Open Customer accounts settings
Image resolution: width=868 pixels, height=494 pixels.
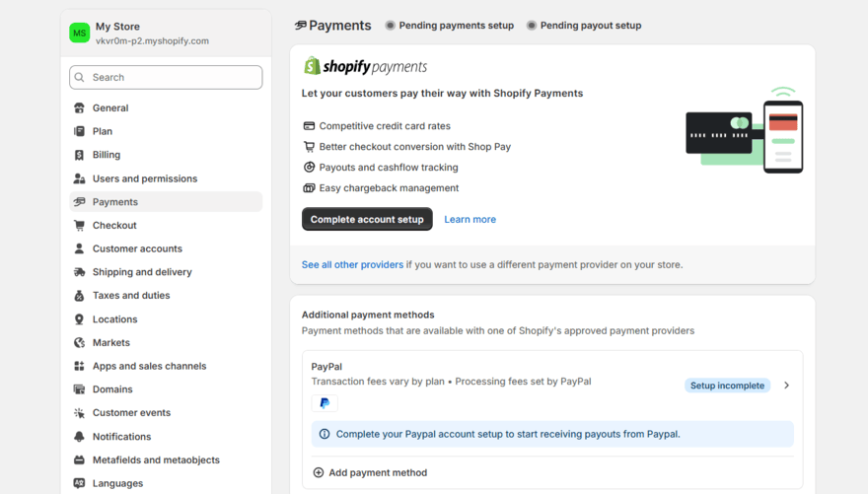coord(137,248)
